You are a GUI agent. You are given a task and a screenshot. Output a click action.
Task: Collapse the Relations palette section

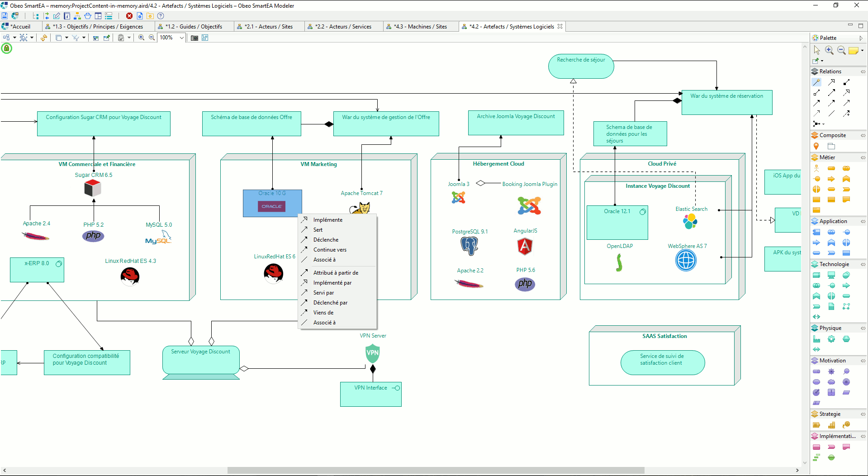(x=863, y=71)
